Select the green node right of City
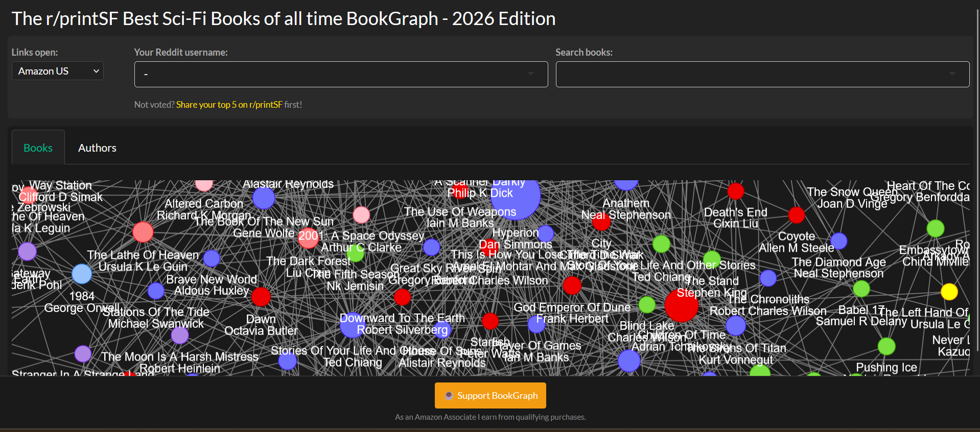Screen dimensions: 980x432 (x=661, y=244)
